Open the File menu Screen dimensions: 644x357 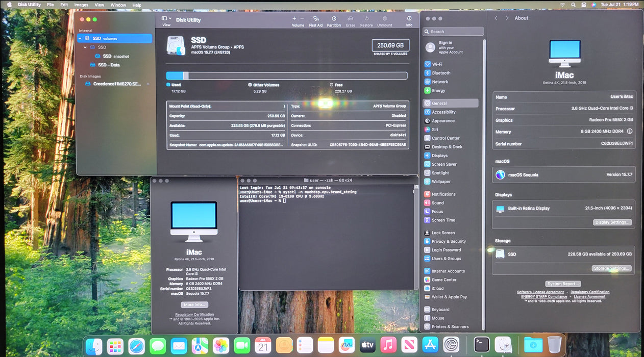51,5
